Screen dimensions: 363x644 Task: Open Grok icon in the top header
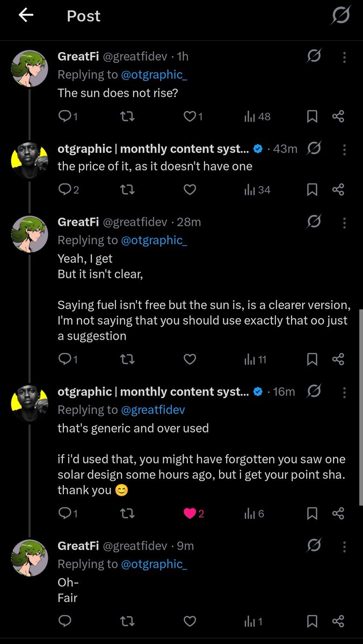[340, 16]
